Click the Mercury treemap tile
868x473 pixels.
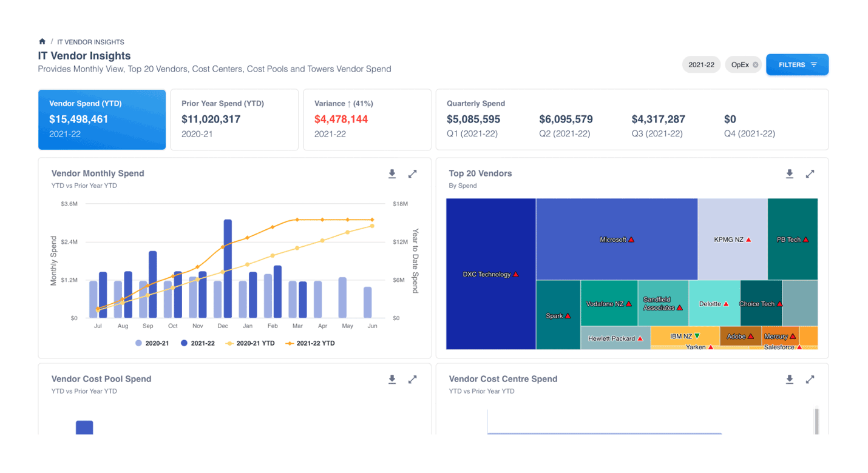click(x=780, y=335)
